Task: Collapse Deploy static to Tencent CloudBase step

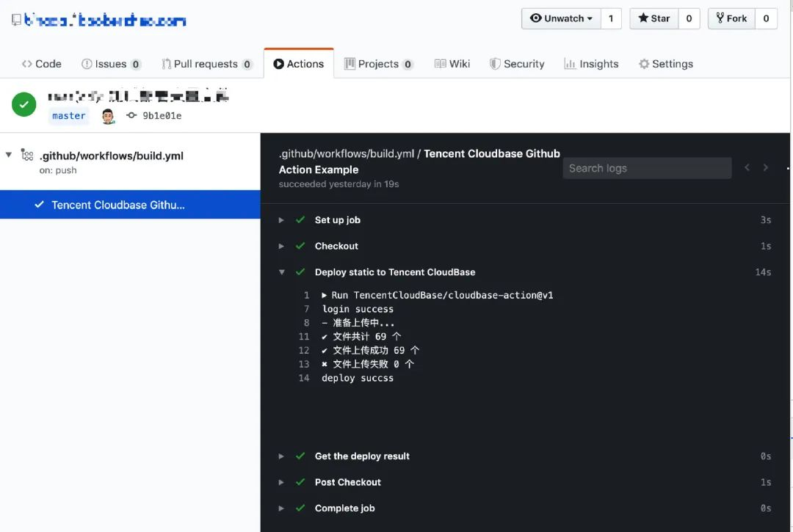Action: [x=282, y=272]
